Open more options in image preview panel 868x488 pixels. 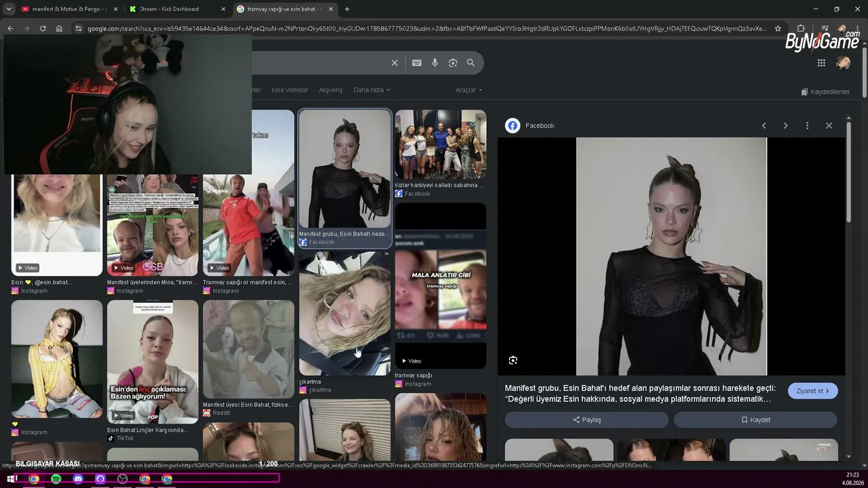point(807,125)
